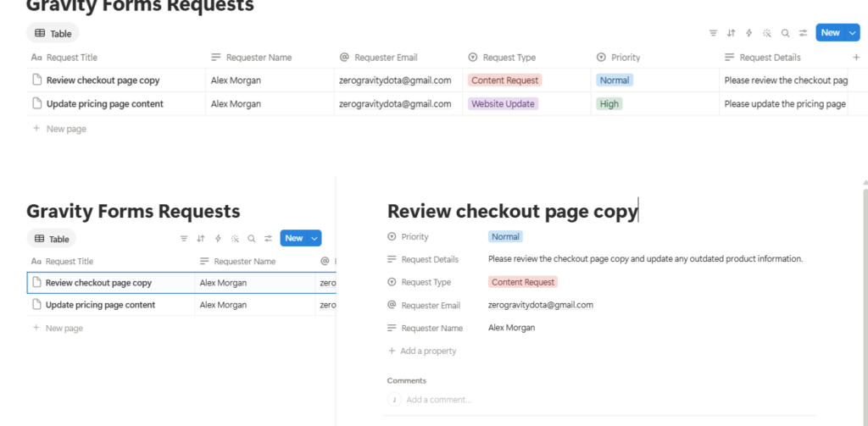This screenshot has height=426, width=868.
Task: Click the Request Type property icon in the page panel
Action: [392, 282]
